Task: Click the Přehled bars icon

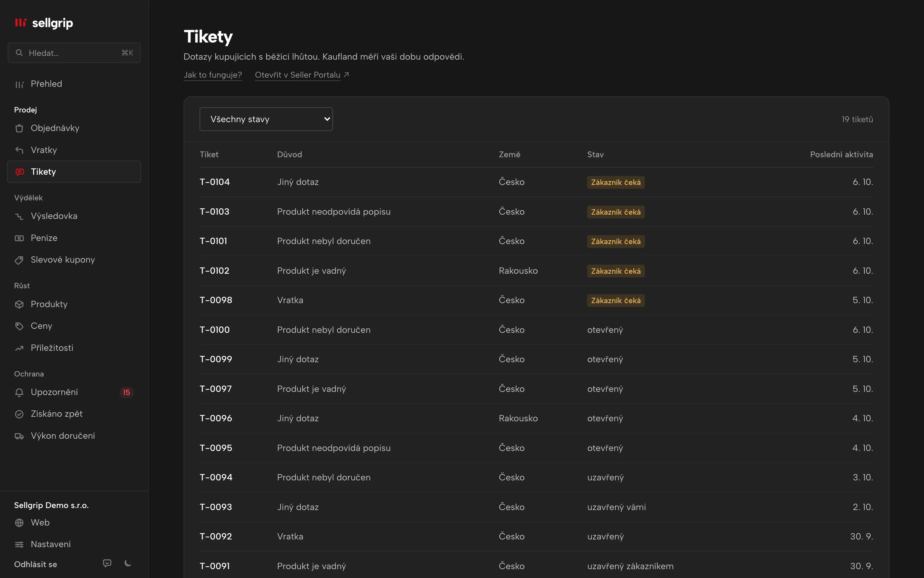Action: tap(19, 84)
